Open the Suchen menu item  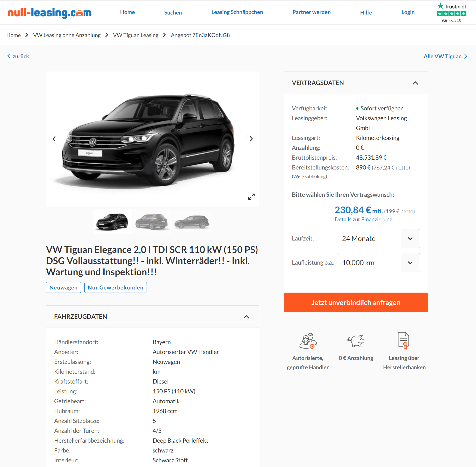tap(173, 12)
